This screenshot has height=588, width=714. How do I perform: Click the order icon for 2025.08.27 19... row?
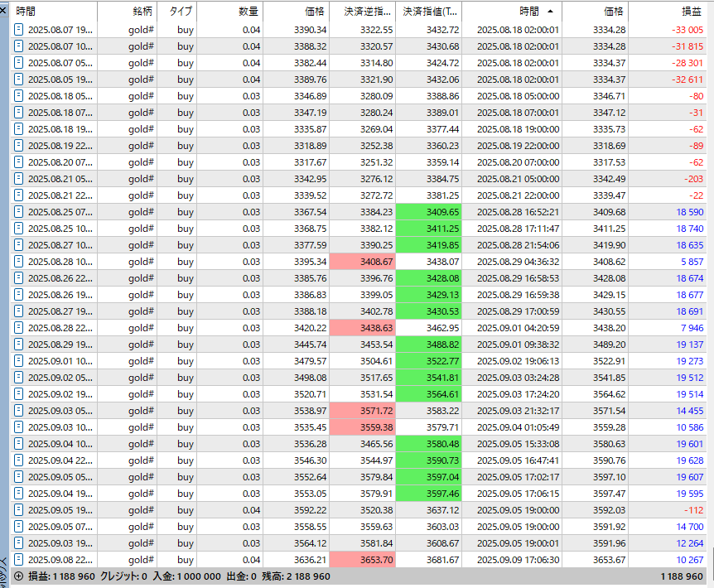pos(19,311)
